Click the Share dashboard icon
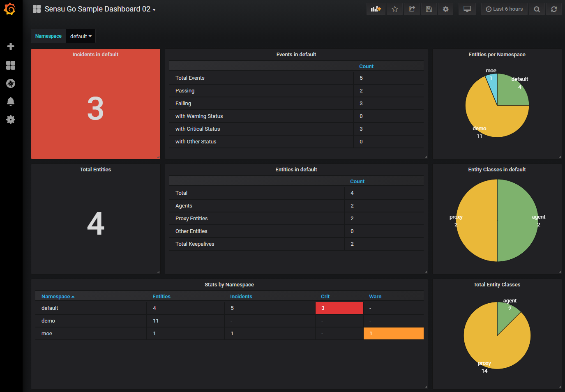Viewport: 565px width, 392px height. 412,9
